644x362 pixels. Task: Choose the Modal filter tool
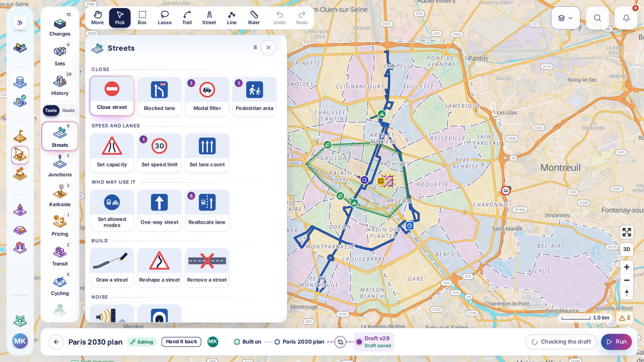coord(207,97)
